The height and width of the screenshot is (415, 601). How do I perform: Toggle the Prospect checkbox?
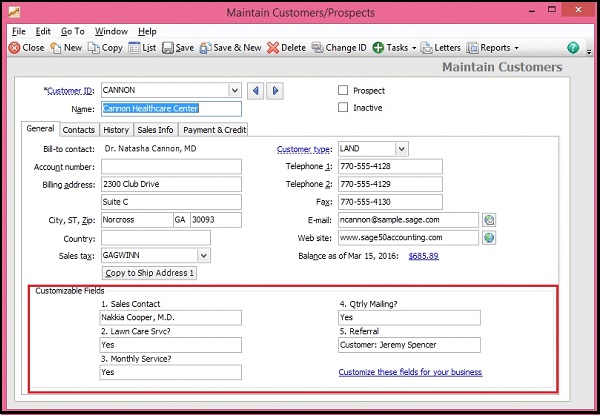(x=343, y=90)
